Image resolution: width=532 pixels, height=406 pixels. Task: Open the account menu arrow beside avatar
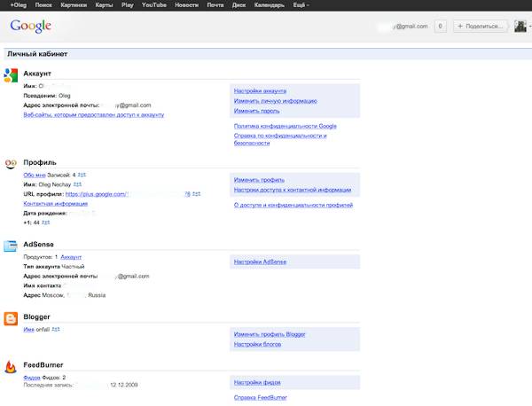(x=529, y=26)
